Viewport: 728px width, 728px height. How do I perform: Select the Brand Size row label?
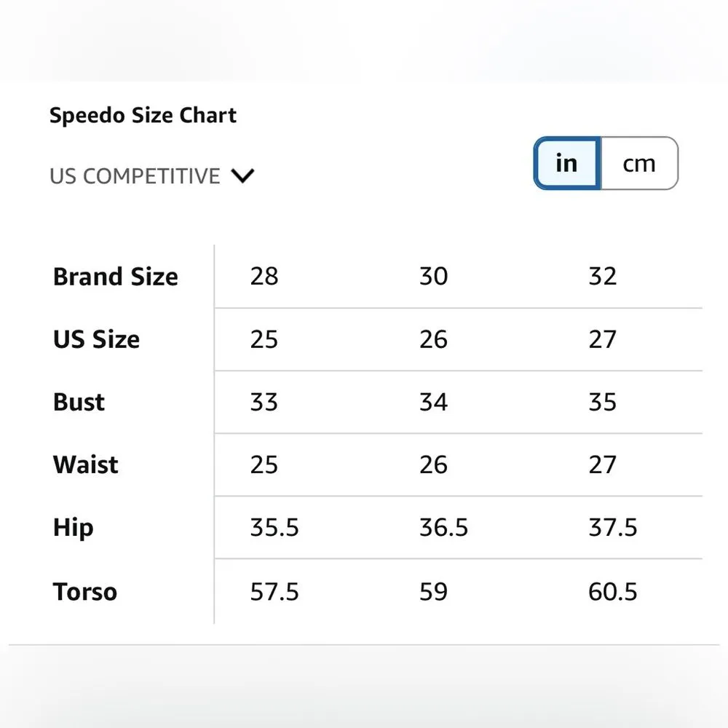[x=115, y=277]
